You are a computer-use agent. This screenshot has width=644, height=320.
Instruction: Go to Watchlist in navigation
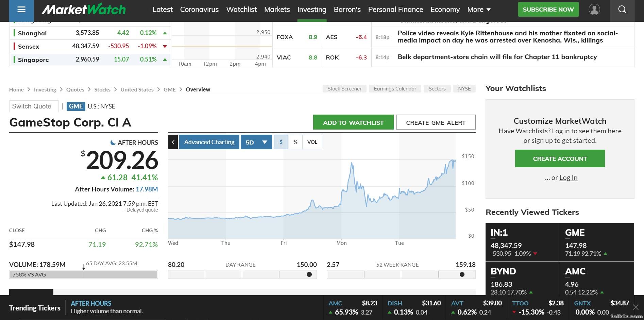pyautogui.click(x=241, y=10)
